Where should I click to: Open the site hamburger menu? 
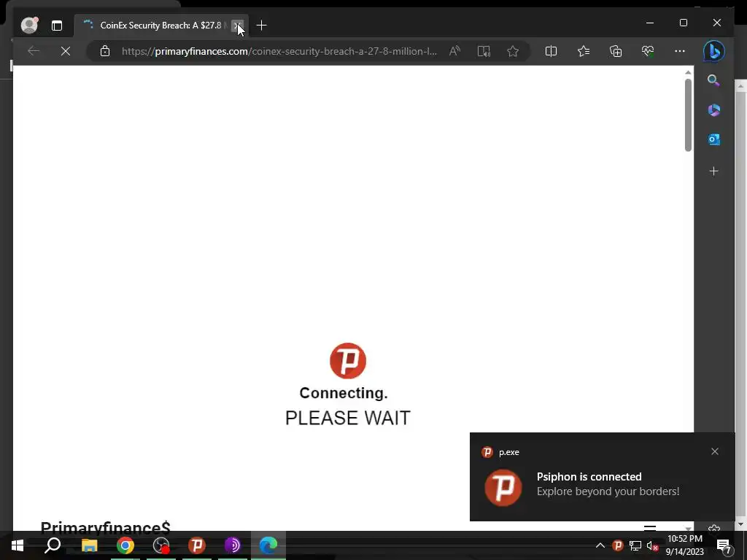click(650, 528)
